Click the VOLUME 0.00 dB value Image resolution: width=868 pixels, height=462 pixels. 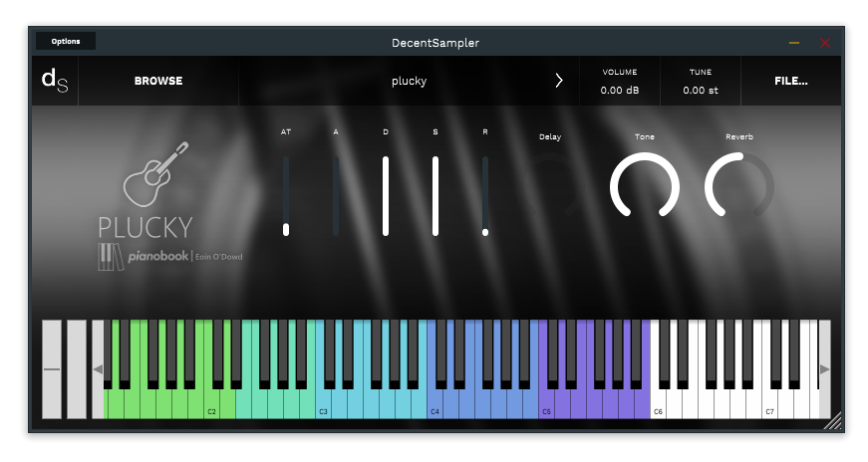620,90
